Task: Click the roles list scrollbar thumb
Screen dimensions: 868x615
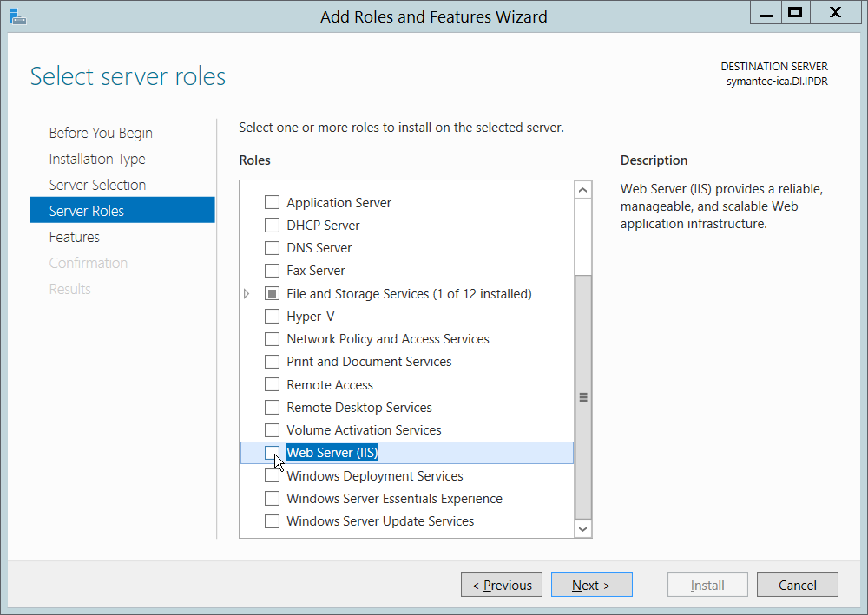Action: coord(583,397)
